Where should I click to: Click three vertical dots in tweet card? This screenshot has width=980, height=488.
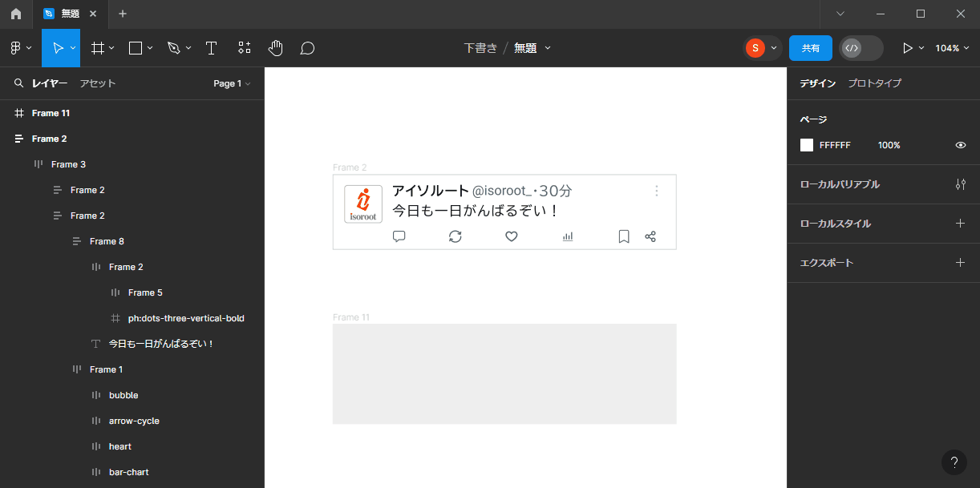tap(657, 191)
